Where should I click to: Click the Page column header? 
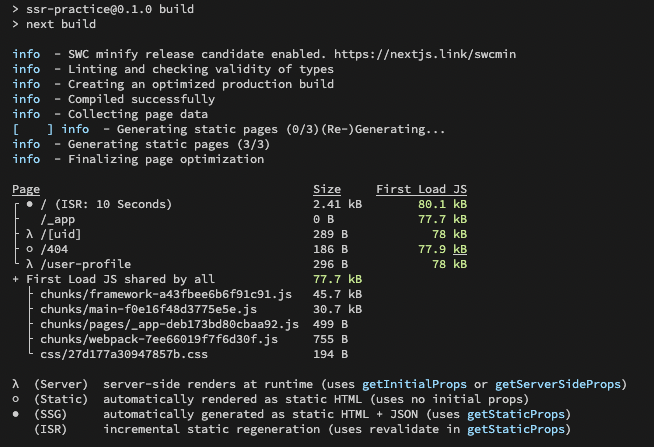[x=26, y=189]
